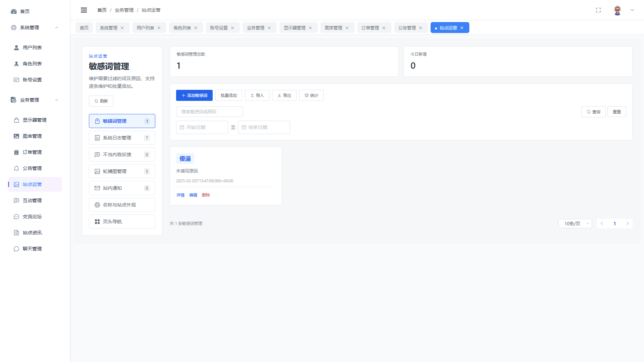Click 编辑 on the sensitive word card
Image resolution: width=644 pixels, height=362 pixels.
(193, 195)
